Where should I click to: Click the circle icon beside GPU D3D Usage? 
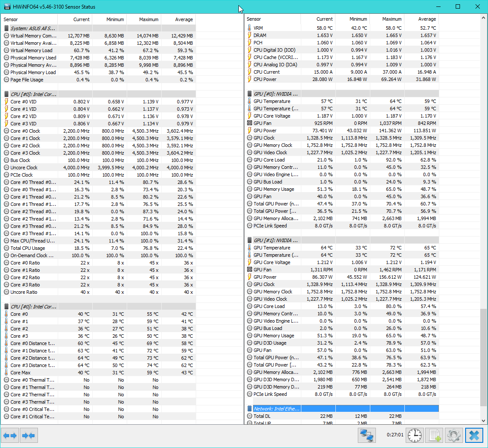(x=249, y=343)
